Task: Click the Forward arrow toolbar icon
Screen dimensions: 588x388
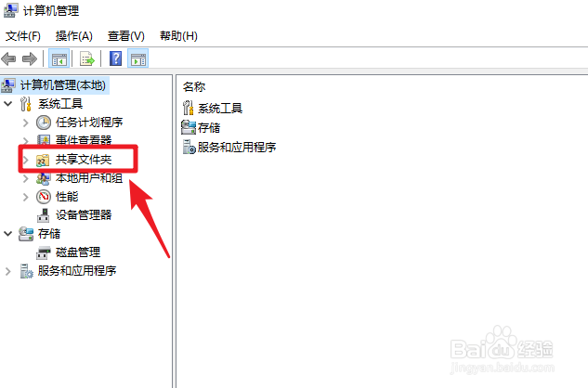Action: (x=30, y=58)
